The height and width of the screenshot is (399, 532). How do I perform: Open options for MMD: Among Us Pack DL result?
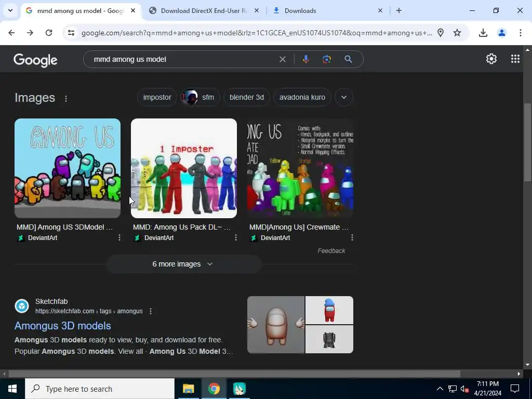tap(236, 237)
